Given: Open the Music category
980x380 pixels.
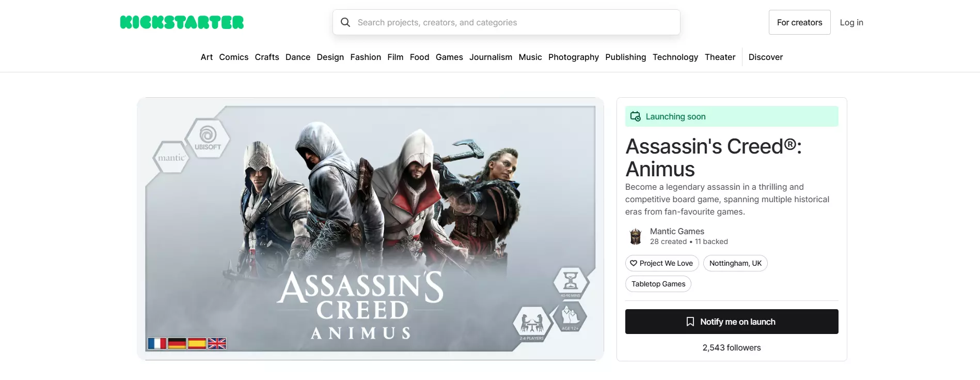Looking at the screenshot, I should point(530,57).
